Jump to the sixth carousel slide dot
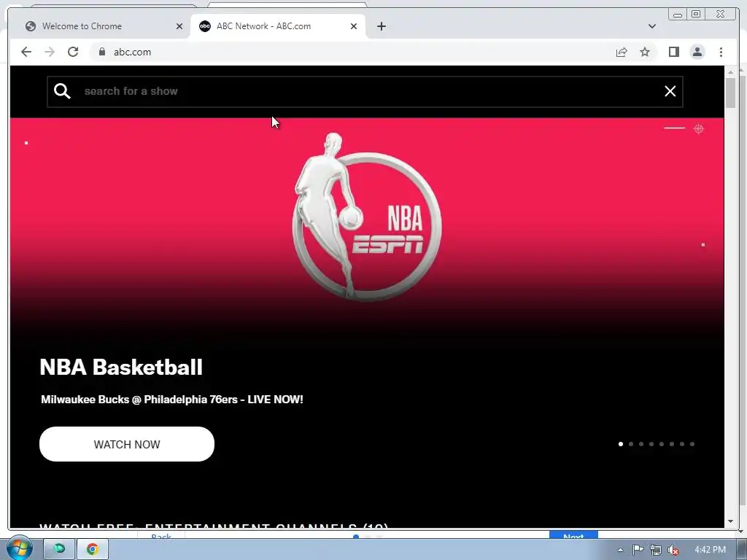Viewport: 747px width, 560px height. pos(672,444)
